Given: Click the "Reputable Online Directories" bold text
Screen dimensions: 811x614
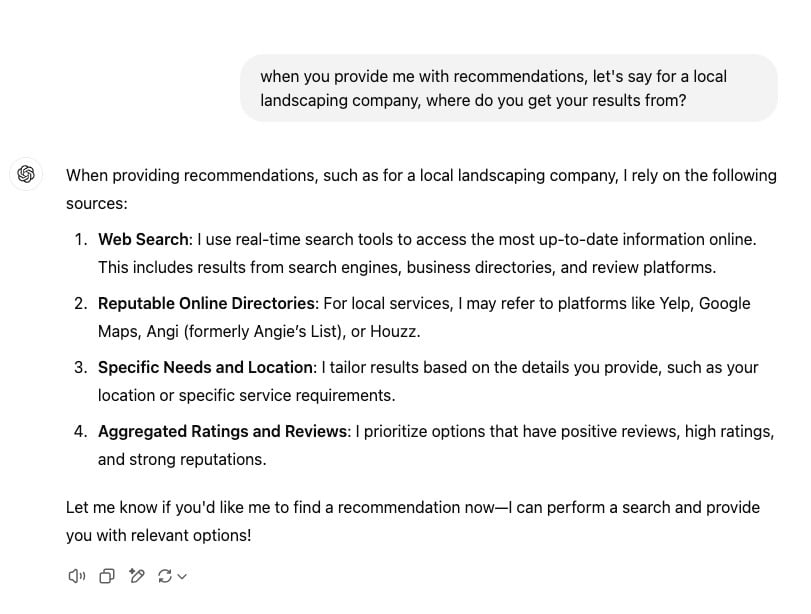Looking at the screenshot, I should [206, 303].
